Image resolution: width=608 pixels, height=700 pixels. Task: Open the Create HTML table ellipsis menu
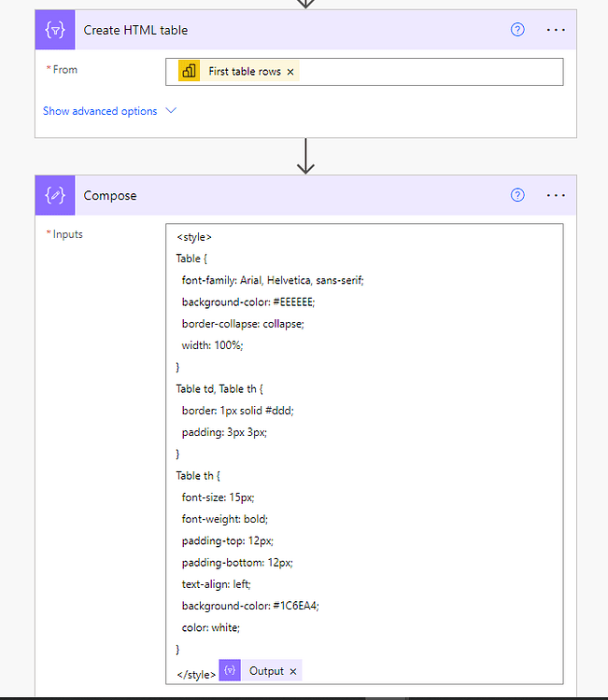tap(556, 30)
